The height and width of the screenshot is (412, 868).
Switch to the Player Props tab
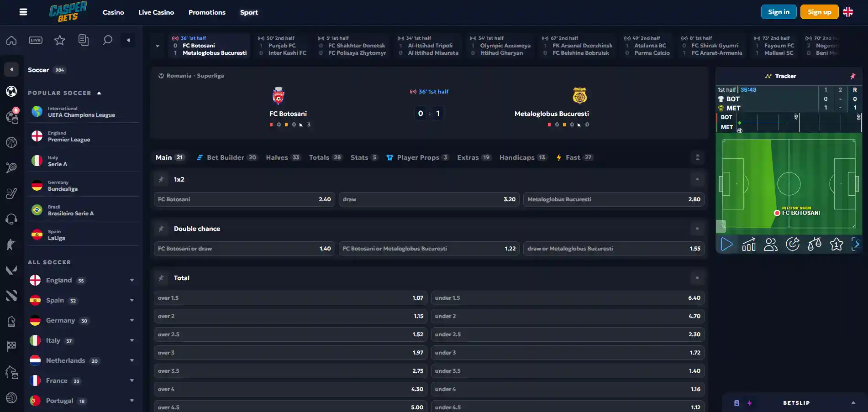(418, 157)
